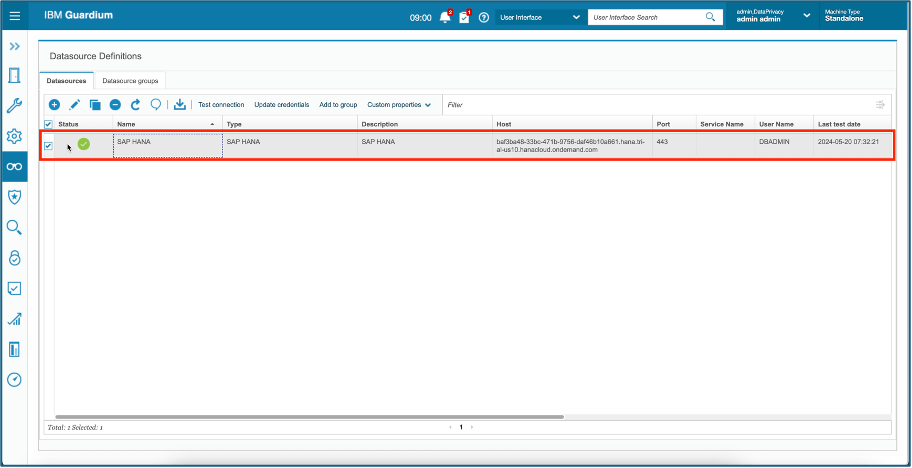Open the door icon in sidebar
Viewport: 912px width, 468px height.
[15, 76]
